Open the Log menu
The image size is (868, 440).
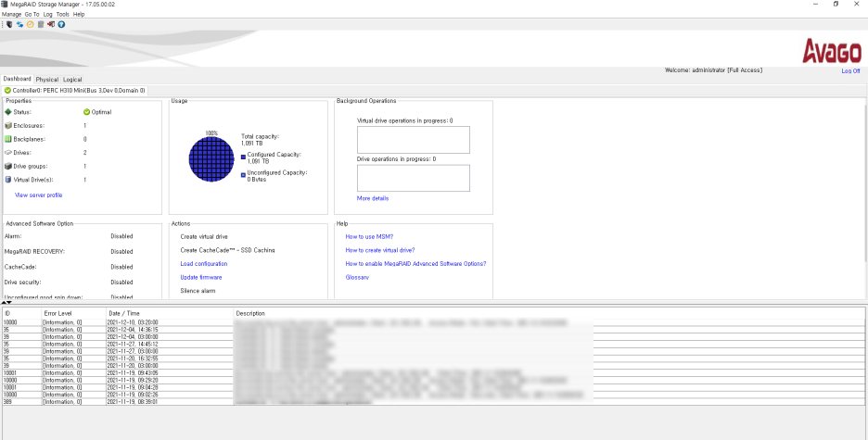click(47, 15)
